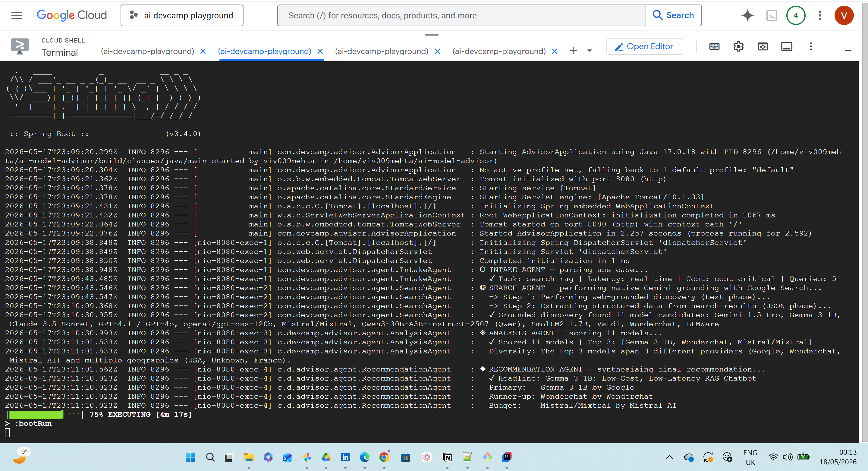Minimize the Cloud Shell panel
This screenshot has height=471, width=868.
tap(848, 51)
